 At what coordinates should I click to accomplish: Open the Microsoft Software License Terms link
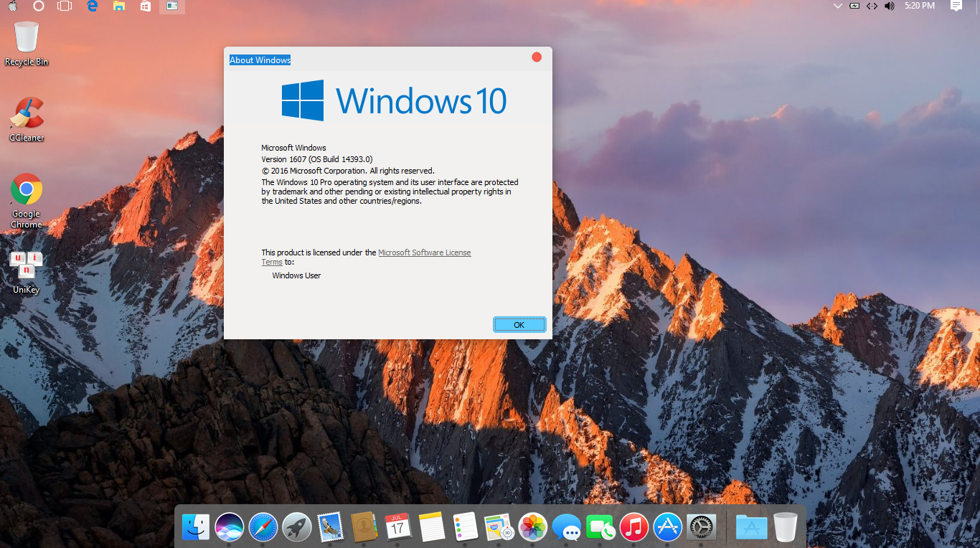point(424,252)
